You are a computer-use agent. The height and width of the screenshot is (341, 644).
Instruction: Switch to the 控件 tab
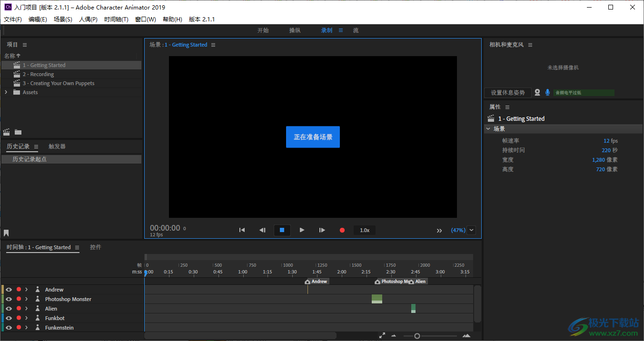click(96, 247)
